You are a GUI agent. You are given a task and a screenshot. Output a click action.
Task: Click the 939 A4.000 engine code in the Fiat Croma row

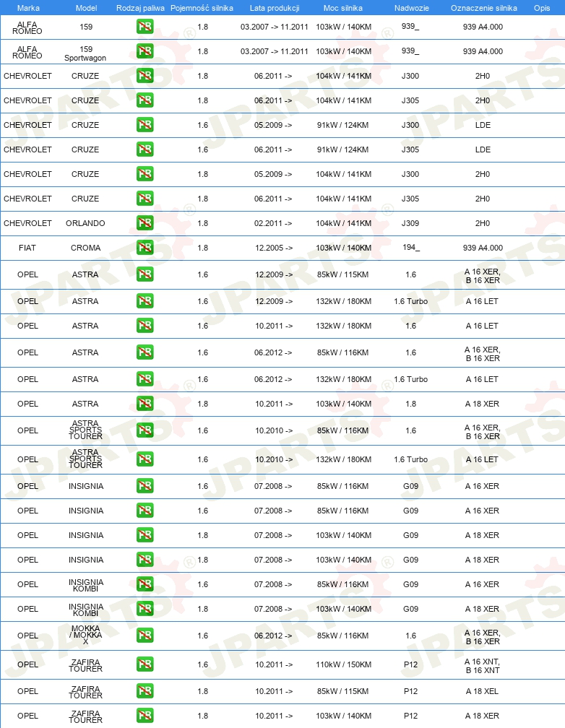pos(483,248)
